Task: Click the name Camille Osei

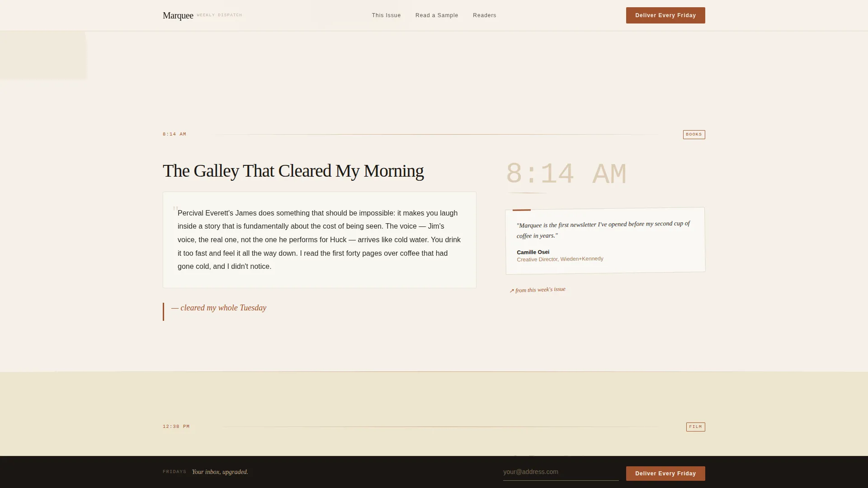Action: pyautogui.click(x=533, y=252)
